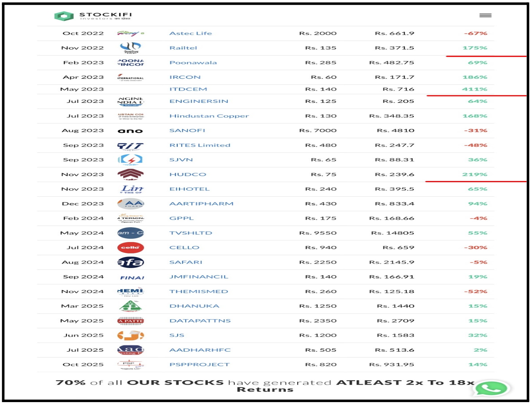Open the EIHOTEL stock link
Image resolution: width=532 pixels, height=405 pixels.
(190, 189)
